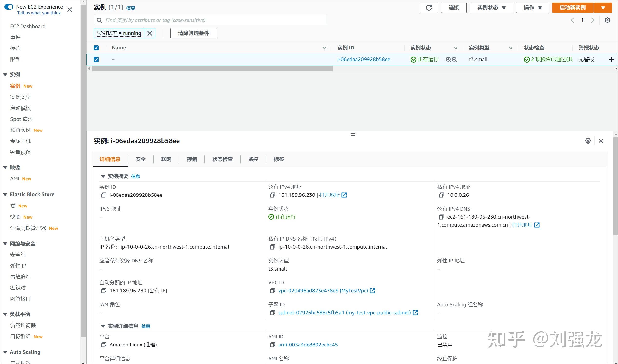Open the 实例状态 dropdown
618x364 pixels.
pos(491,8)
